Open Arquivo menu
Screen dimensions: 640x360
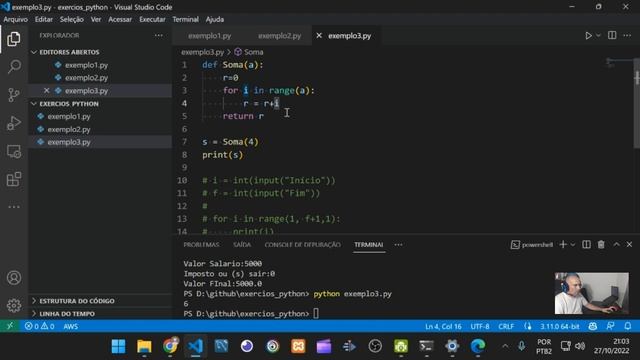(16, 19)
